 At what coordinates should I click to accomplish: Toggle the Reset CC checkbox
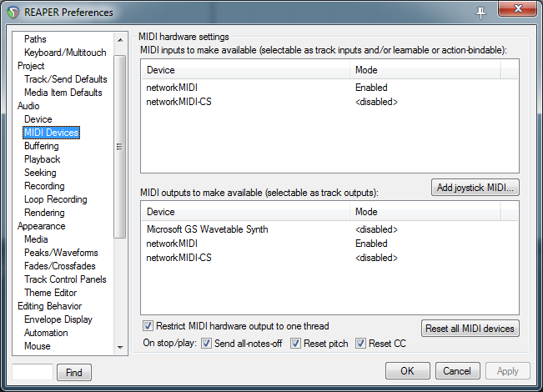pyautogui.click(x=361, y=344)
